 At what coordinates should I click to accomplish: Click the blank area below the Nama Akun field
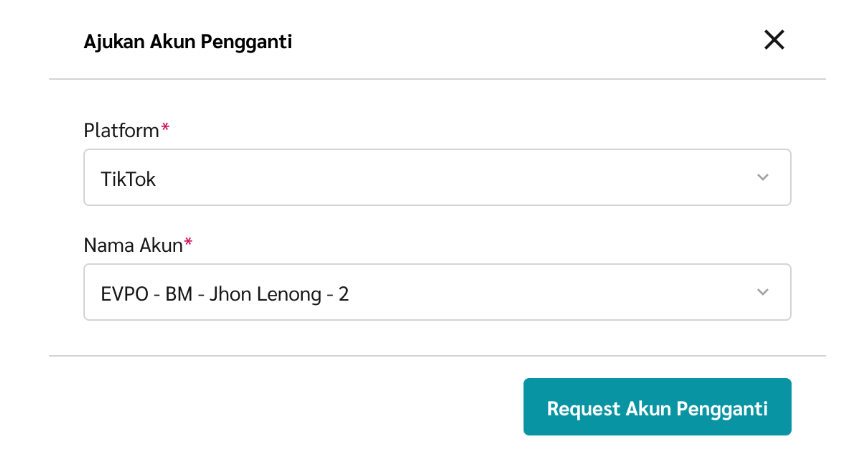(x=437, y=337)
